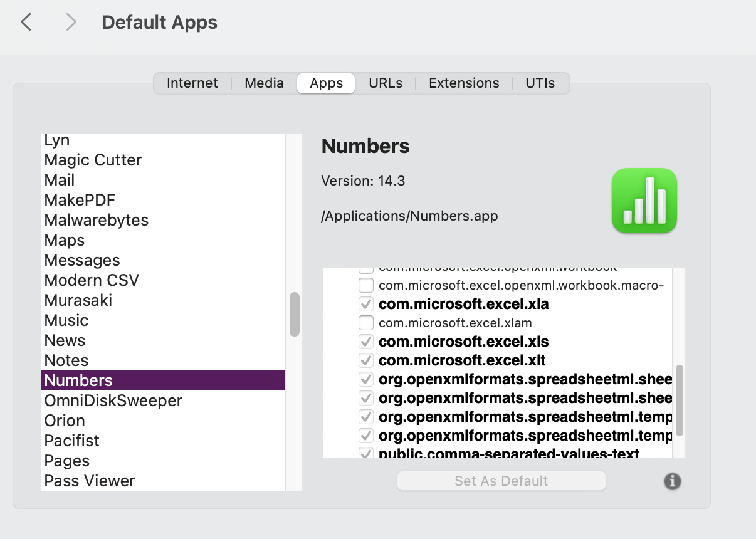The height and width of the screenshot is (539, 756).
Task: Select the highlighted Numbers row
Action: point(163,380)
